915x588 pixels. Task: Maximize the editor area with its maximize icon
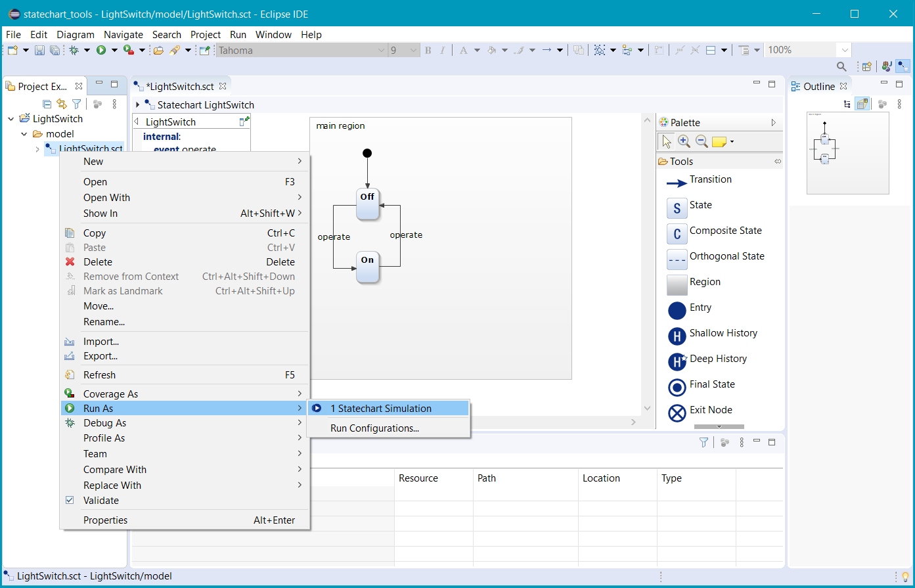click(x=772, y=84)
